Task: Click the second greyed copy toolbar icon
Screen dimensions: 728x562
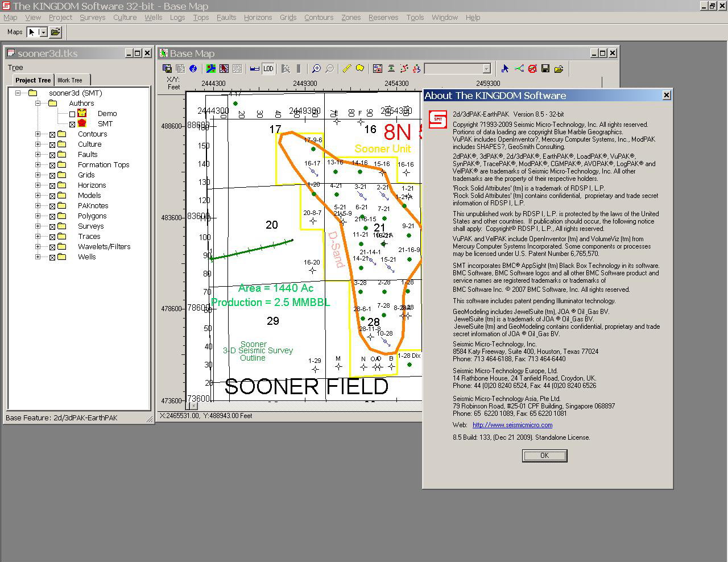Action: coord(180,69)
